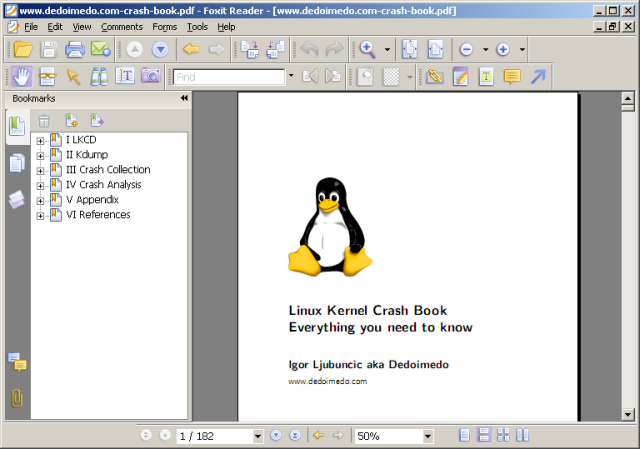Select the highlight text T tool

point(486,77)
